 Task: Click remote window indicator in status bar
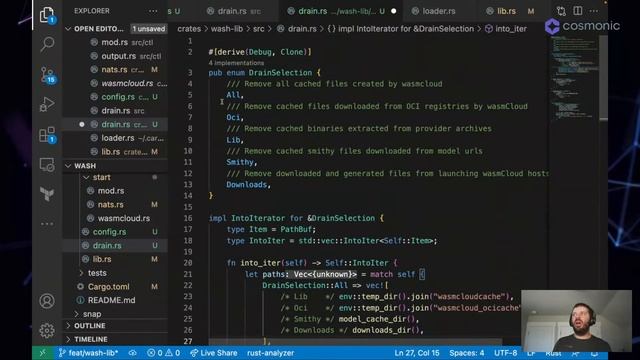[x=43, y=353]
